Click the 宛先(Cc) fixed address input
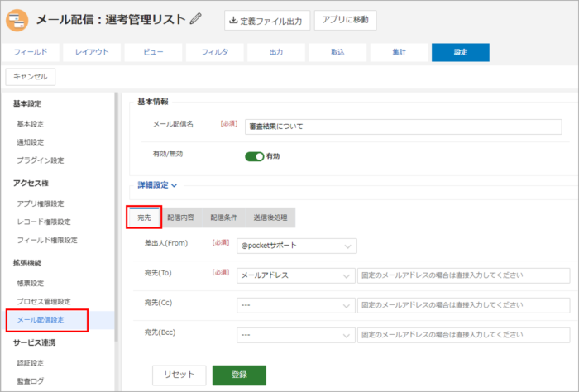The height and width of the screenshot is (392, 579). [x=463, y=306]
